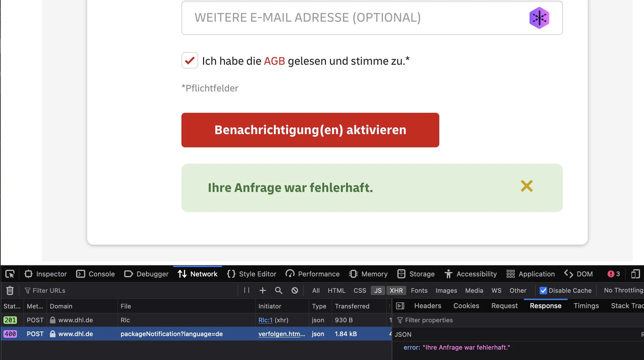Show the 3 errors indicator
The image size is (644, 360).
coord(613,274)
